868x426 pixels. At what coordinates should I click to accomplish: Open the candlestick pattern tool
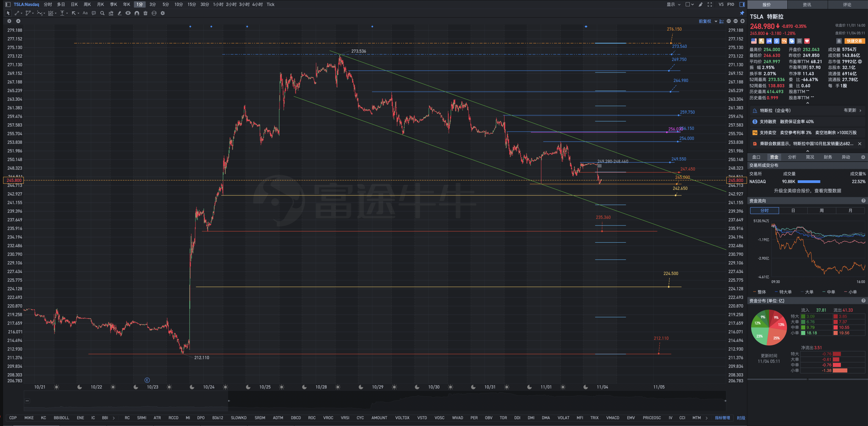coord(111,13)
